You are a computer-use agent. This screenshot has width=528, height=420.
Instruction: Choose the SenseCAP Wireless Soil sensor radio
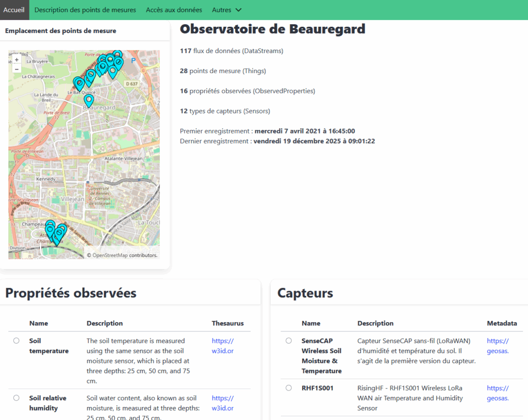[288, 341]
